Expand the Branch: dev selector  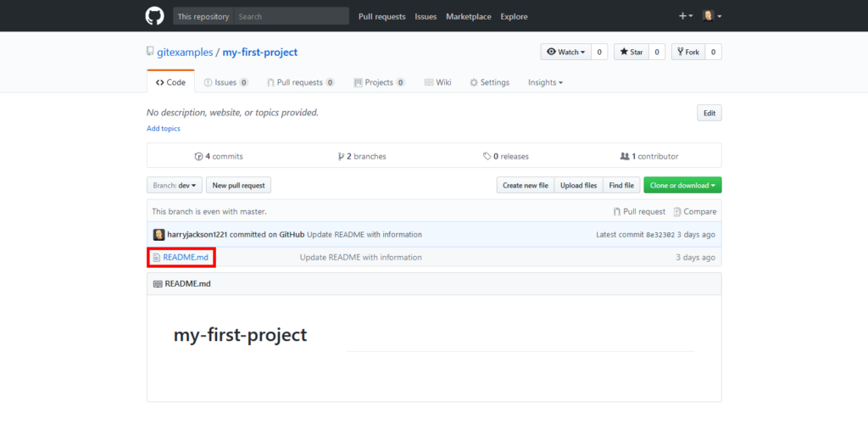click(175, 185)
